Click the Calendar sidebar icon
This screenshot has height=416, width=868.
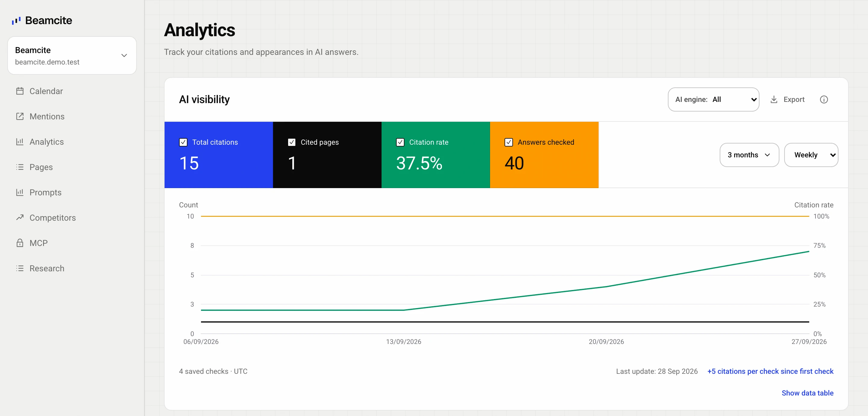[20, 91]
